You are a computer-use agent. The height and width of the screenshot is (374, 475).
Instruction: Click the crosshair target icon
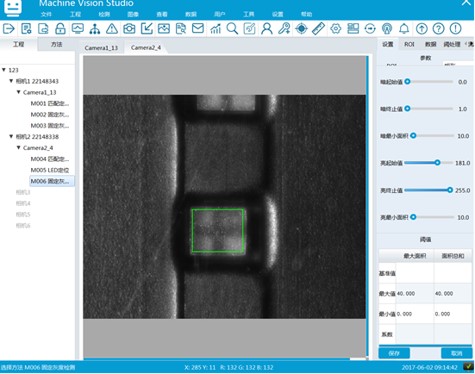(x=301, y=29)
